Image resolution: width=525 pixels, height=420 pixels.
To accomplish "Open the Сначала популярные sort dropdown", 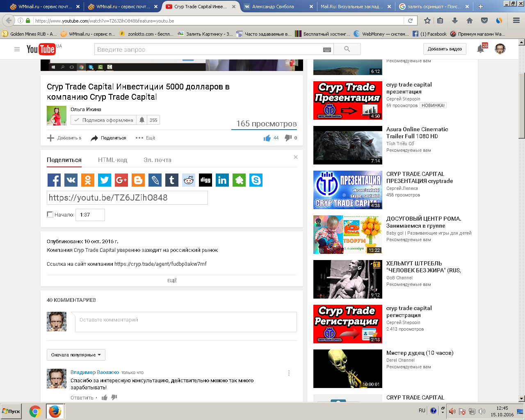I will coord(76,355).
